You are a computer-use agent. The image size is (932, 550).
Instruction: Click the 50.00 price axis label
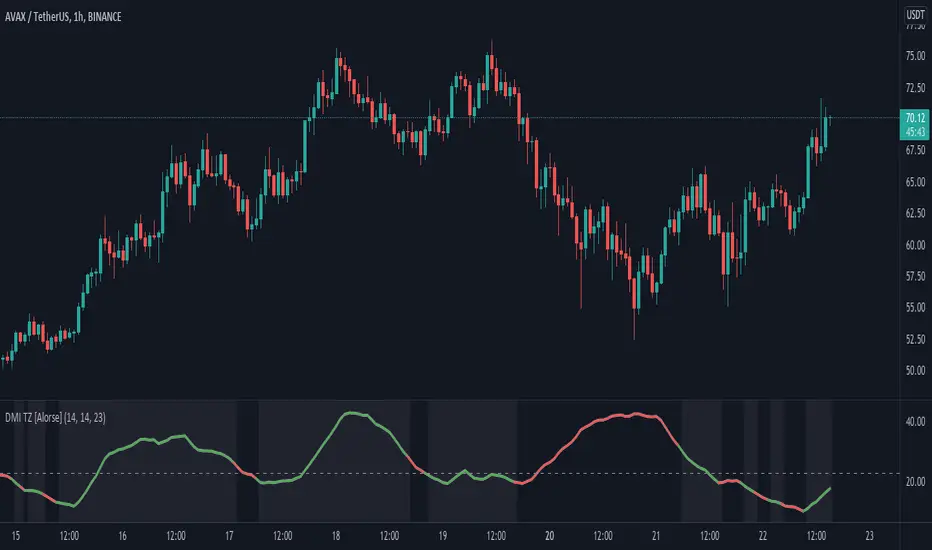[x=914, y=370]
